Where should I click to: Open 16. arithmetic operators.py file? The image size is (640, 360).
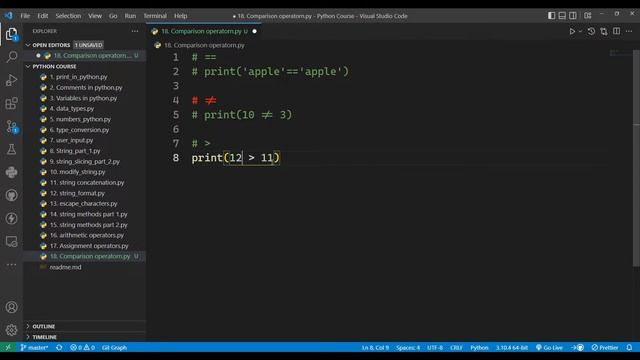pyautogui.click(x=87, y=235)
